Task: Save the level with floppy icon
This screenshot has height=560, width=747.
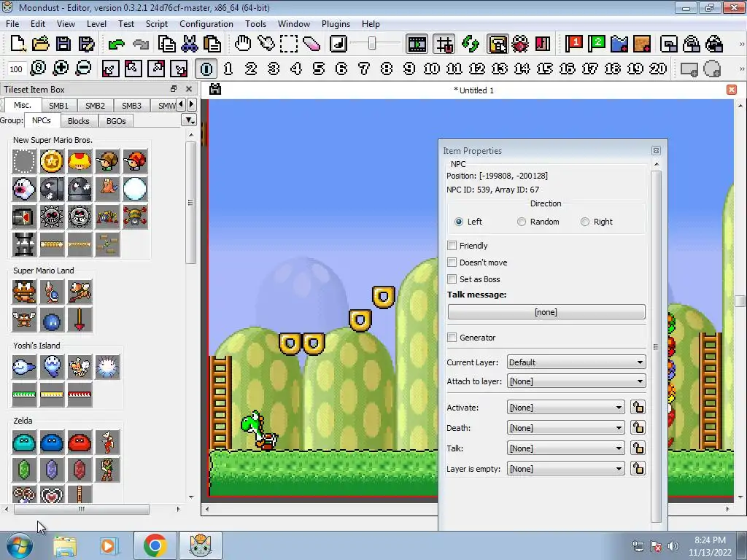Action: point(63,44)
